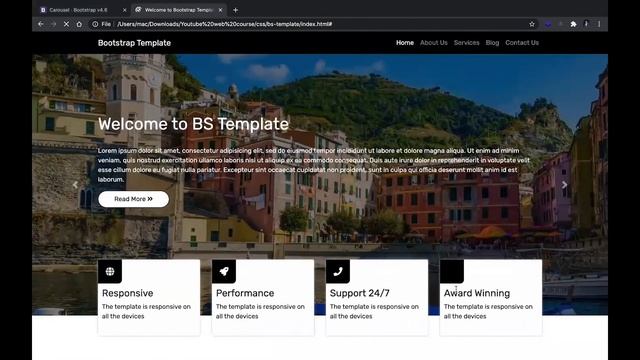Bookmark this page with the star icon

tap(532, 24)
